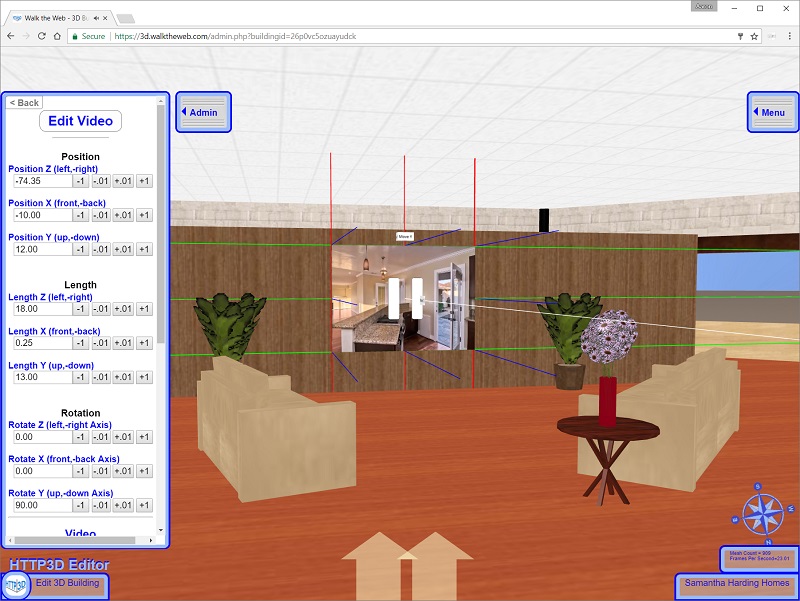This screenshot has width=800, height=601.
Task: Click the Samantha Harding Homes label
Action: click(737, 583)
